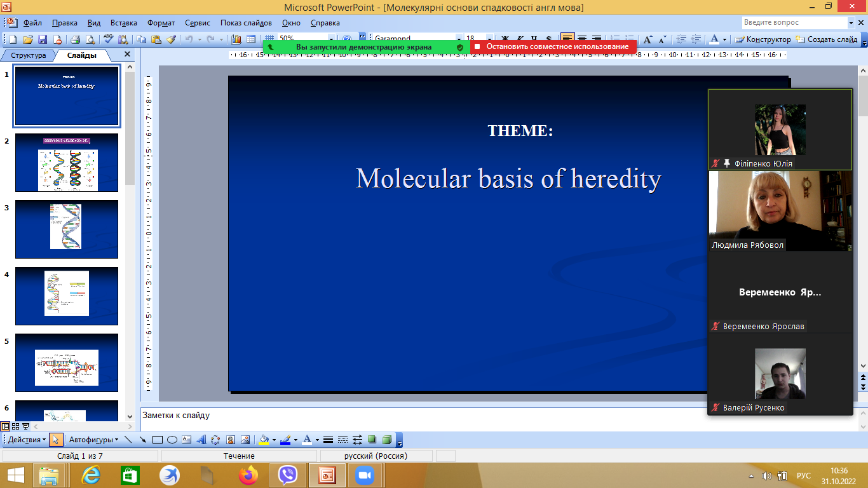Switch to the Слайды tab
This screenshot has height=488, width=868.
[x=81, y=55]
